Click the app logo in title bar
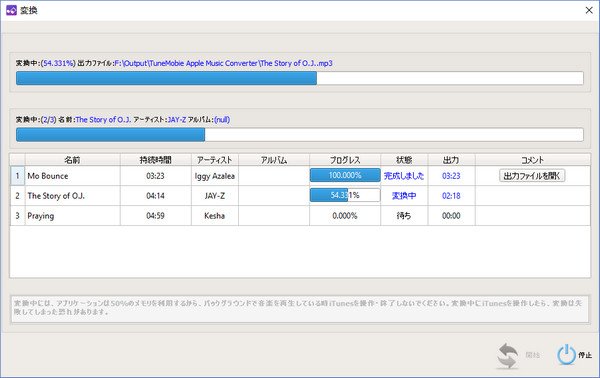The width and height of the screenshot is (600, 378). click(11, 10)
